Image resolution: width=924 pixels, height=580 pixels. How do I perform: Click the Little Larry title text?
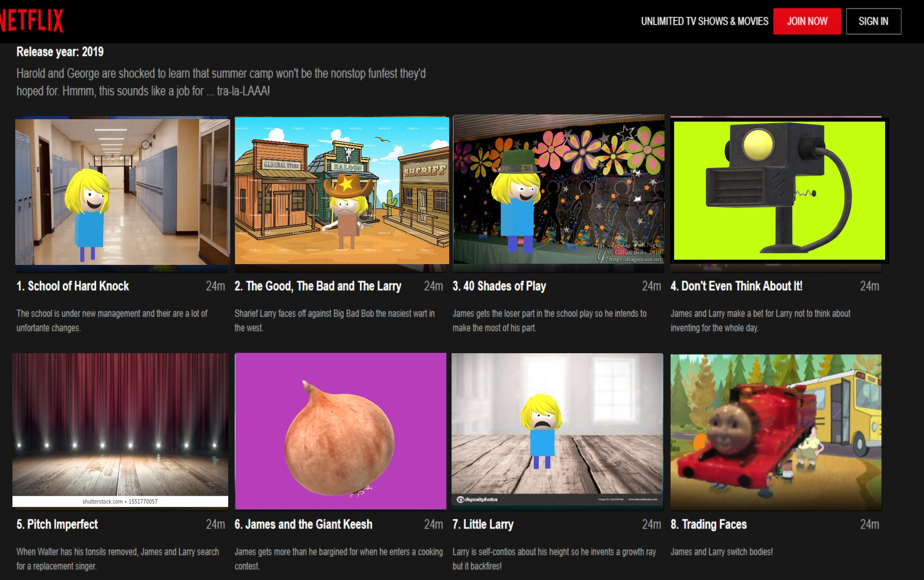pyautogui.click(x=483, y=524)
